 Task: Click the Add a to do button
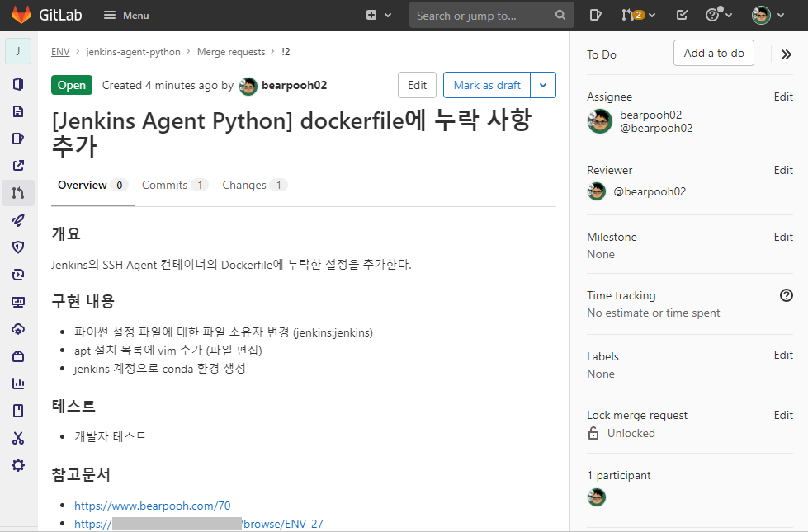(713, 52)
